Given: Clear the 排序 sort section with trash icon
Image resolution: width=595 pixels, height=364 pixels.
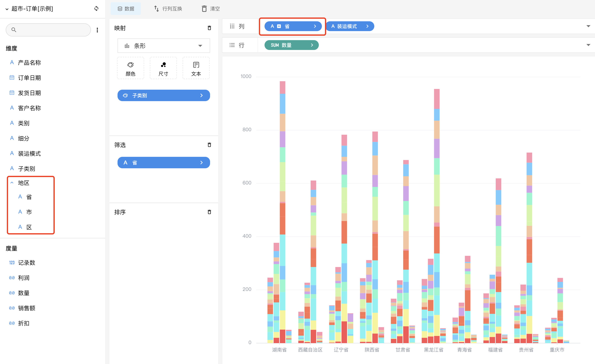Looking at the screenshot, I should (209, 212).
